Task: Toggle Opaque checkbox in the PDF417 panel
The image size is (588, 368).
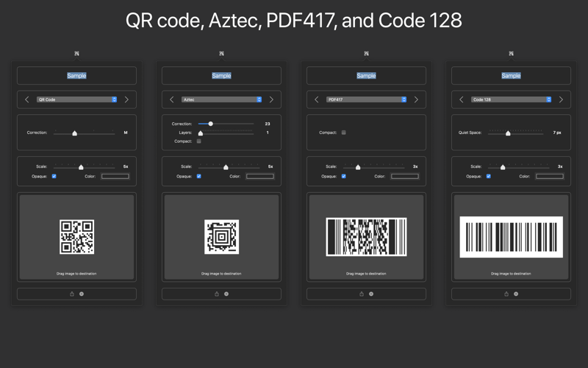Action: [x=343, y=176]
